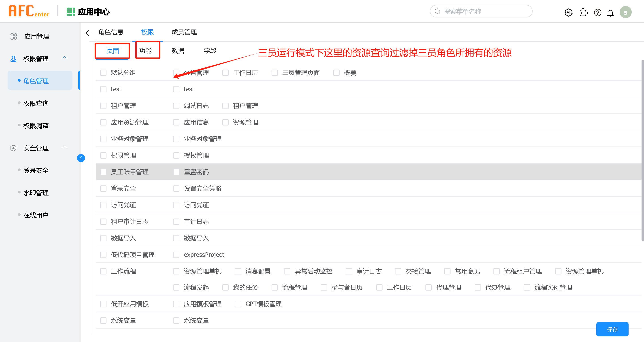Open help via question mark icon
Screen dimensions: 644x342
pos(597,12)
